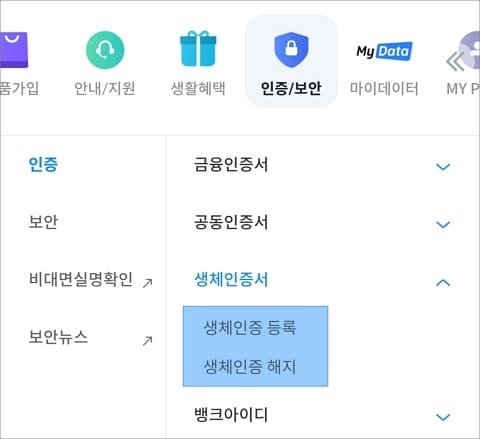
Task: Select the 생체인증서 heading text
Action: pyautogui.click(x=231, y=279)
